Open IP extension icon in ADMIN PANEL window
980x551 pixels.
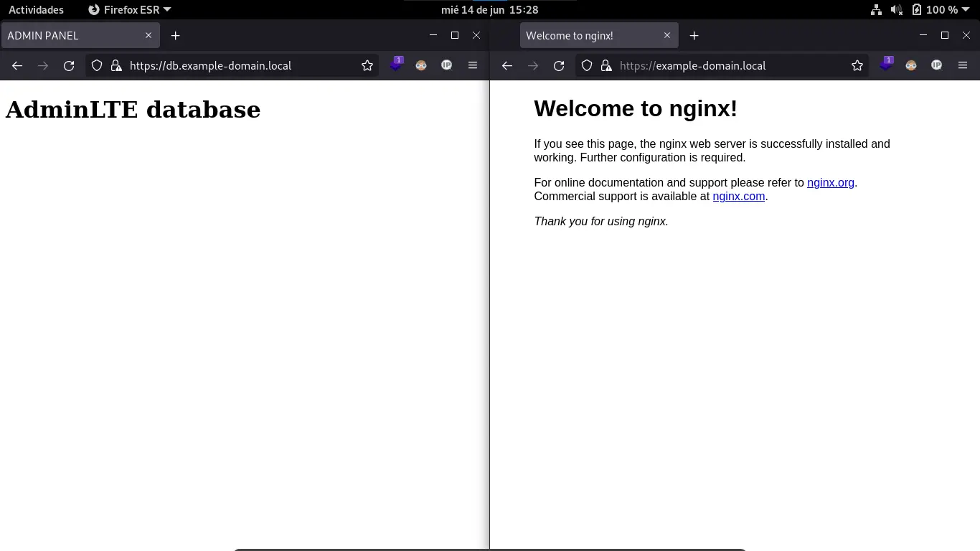446,65
